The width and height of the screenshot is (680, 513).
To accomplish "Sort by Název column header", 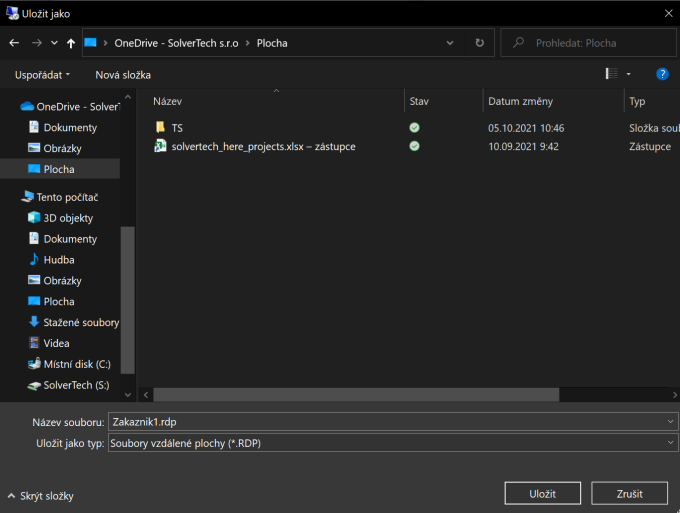I will click(x=167, y=101).
